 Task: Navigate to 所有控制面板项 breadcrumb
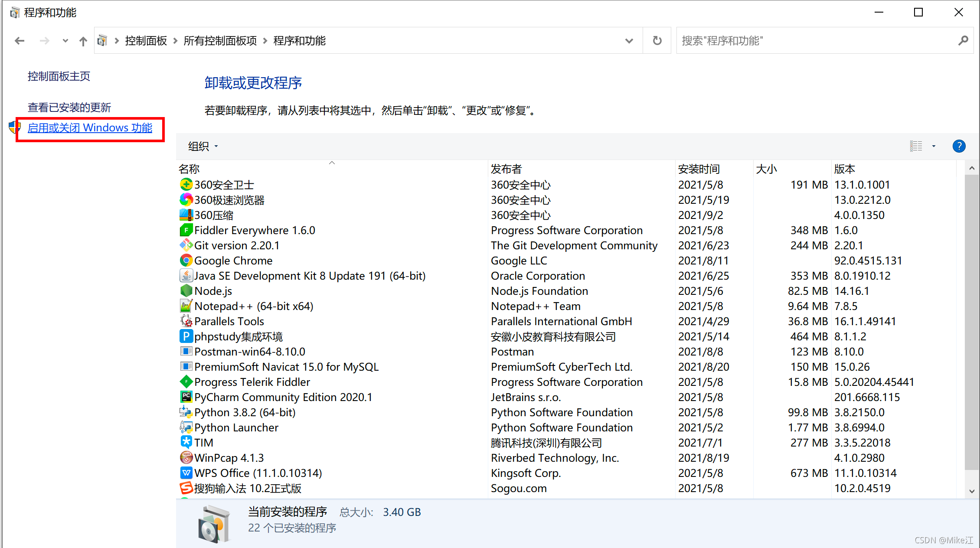220,41
